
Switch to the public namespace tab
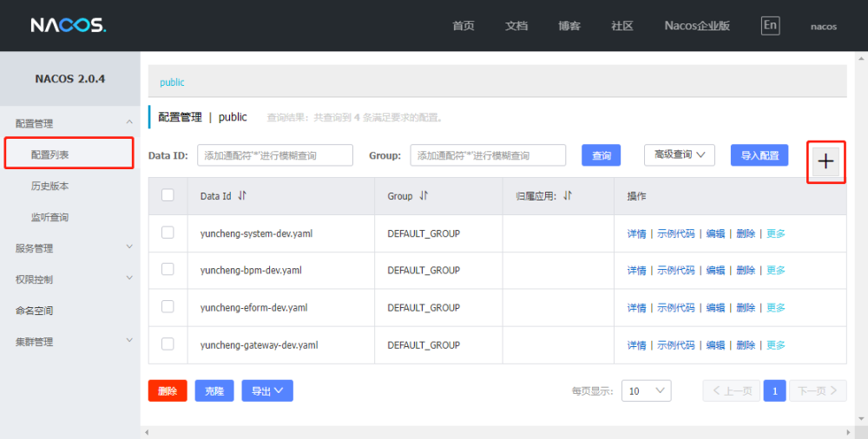(x=172, y=82)
